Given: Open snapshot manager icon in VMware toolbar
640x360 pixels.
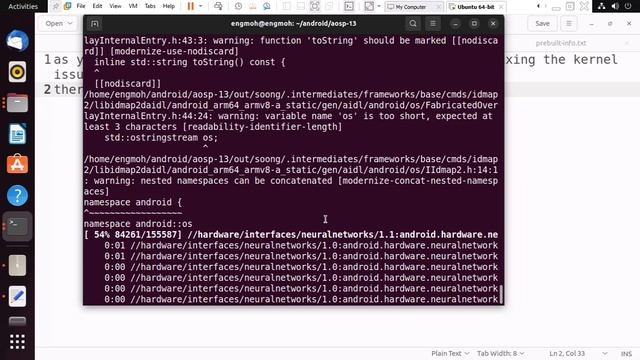Looking at the screenshot, I should pos(267,6).
